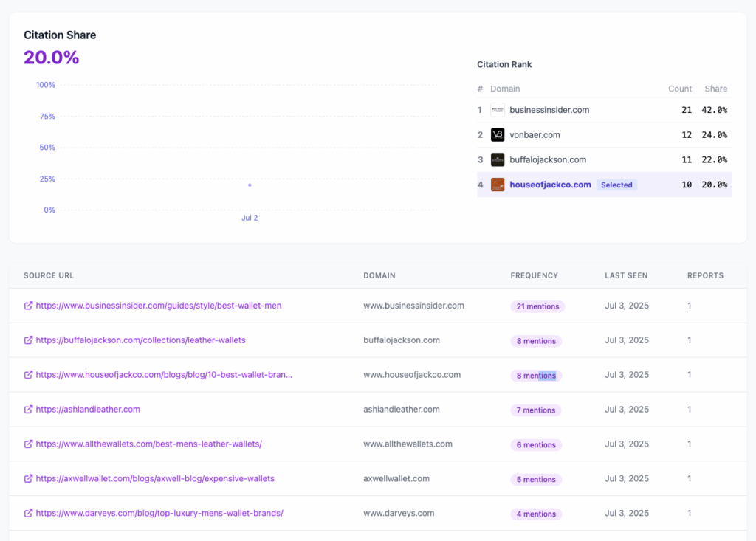Click the Count column header in Citation Rank

(x=680, y=89)
